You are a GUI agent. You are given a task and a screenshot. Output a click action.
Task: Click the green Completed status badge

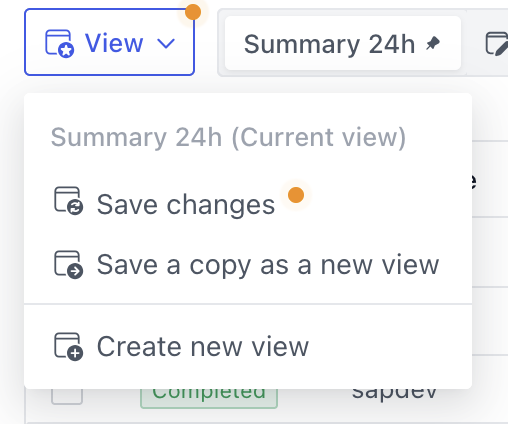point(209,398)
